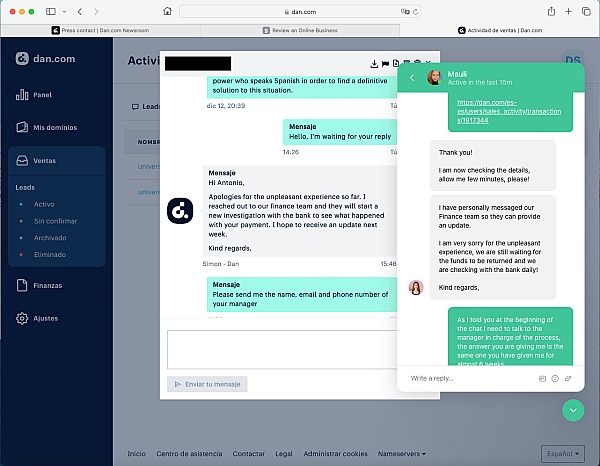This screenshot has height=466, width=600.
Task: Click the document icon in conversation header
Action: (396, 64)
